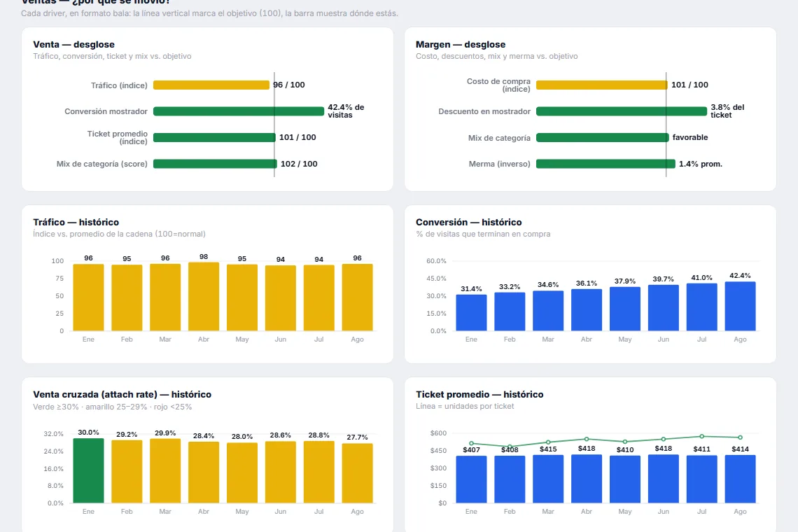Select the "102 / 100" score value
This screenshot has height=532, width=798.
(300, 164)
